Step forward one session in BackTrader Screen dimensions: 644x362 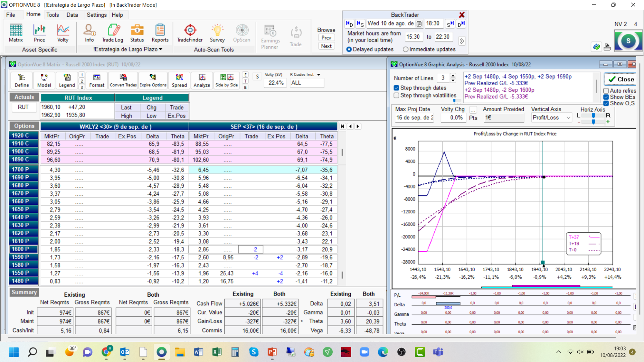pyautogui.click(x=450, y=23)
